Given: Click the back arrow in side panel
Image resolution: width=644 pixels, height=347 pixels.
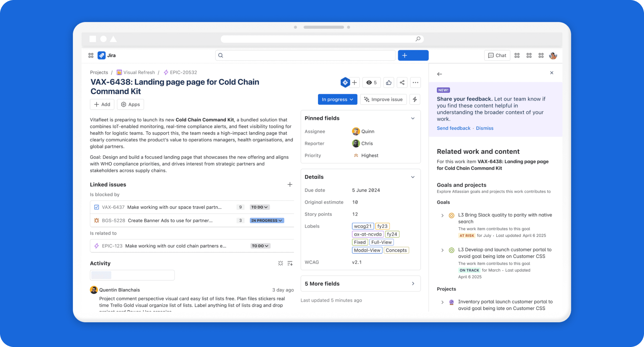Looking at the screenshot, I should 440,74.
